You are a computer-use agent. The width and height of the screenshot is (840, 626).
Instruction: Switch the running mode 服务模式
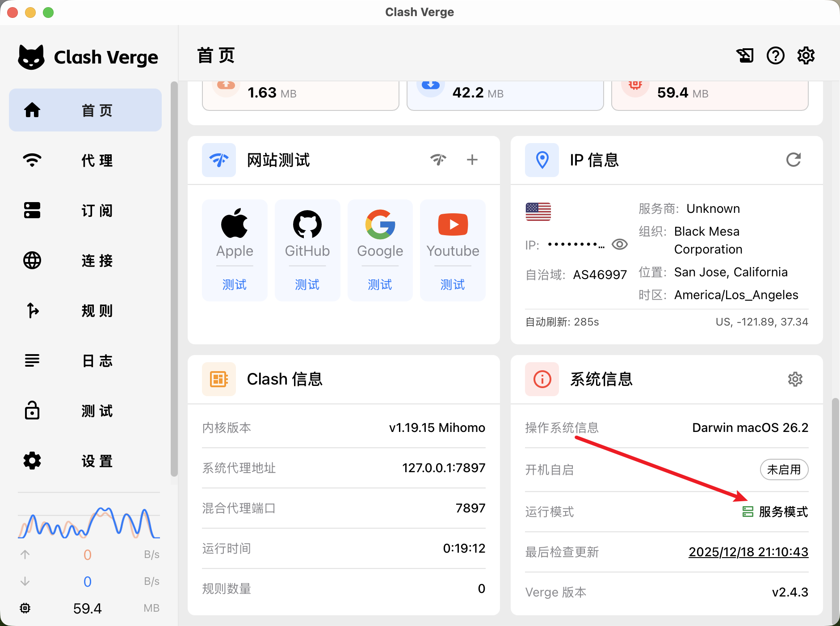coord(775,512)
